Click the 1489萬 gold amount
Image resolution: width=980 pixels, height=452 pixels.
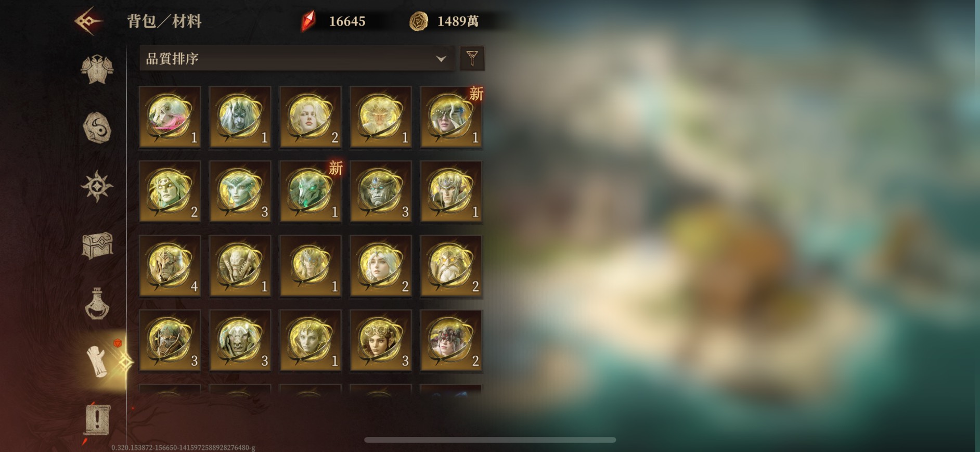click(458, 21)
